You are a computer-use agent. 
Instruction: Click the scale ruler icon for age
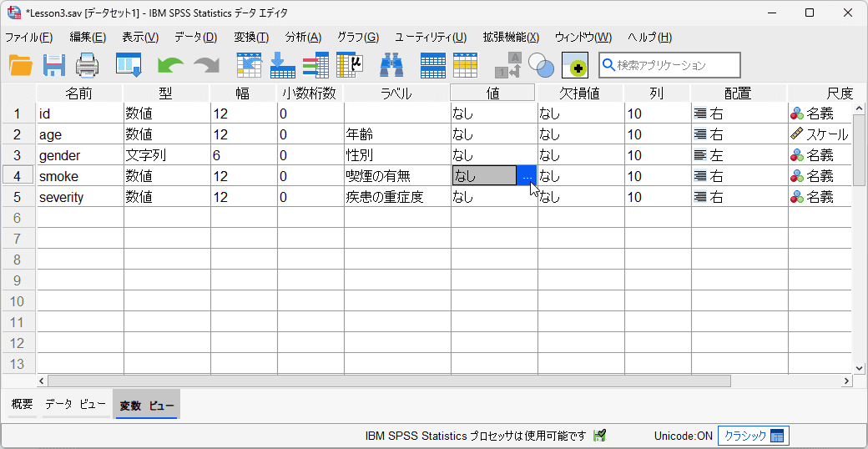796,134
